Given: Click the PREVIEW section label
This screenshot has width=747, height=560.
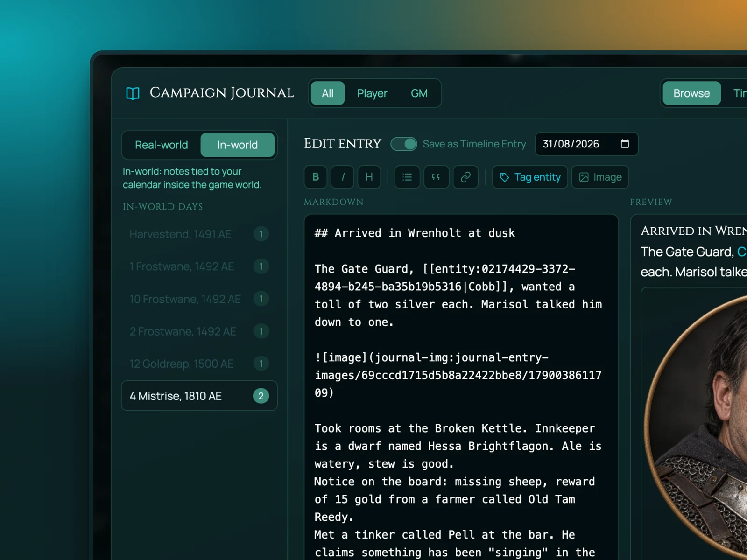Looking at the screenshot, I should tap(651, 202).
